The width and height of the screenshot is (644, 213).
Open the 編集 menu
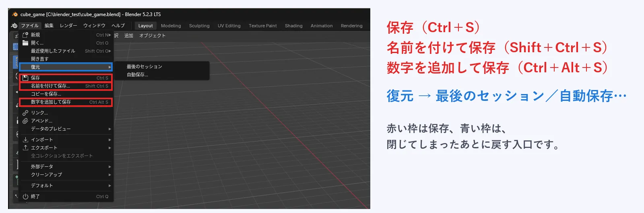click(x=49, y=26)
